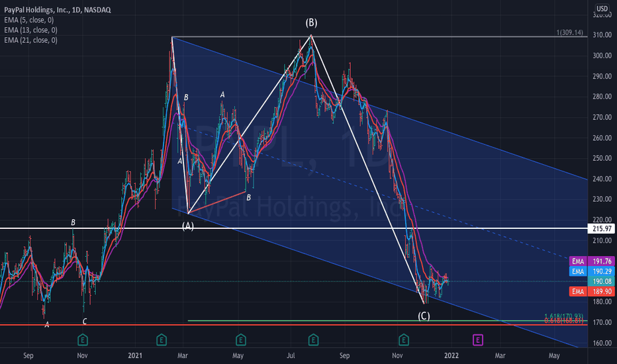
Task: Click the red EMA 189.90 tag
Action: coord(592,291)
